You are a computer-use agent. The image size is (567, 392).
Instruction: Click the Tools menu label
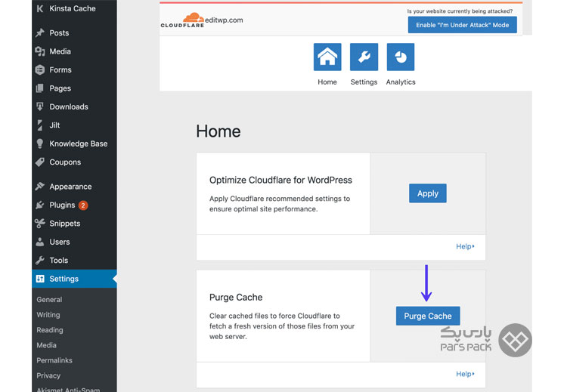[58, 260]
